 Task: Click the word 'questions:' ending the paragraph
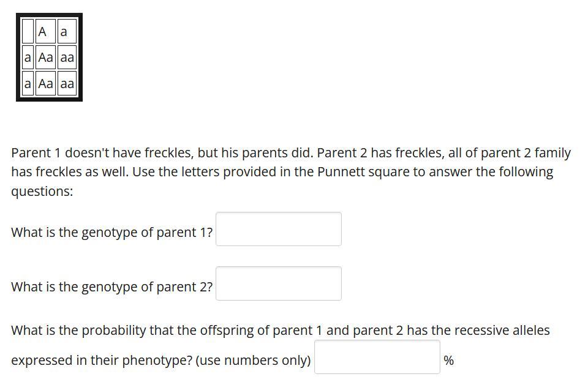[x=42, y=191]
